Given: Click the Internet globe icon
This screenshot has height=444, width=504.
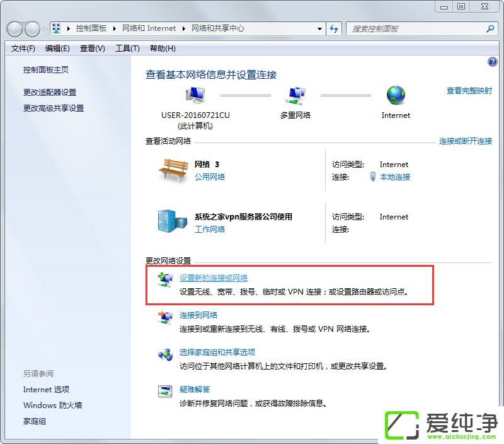Looking at the screenshot, I should tap(396, 96).
